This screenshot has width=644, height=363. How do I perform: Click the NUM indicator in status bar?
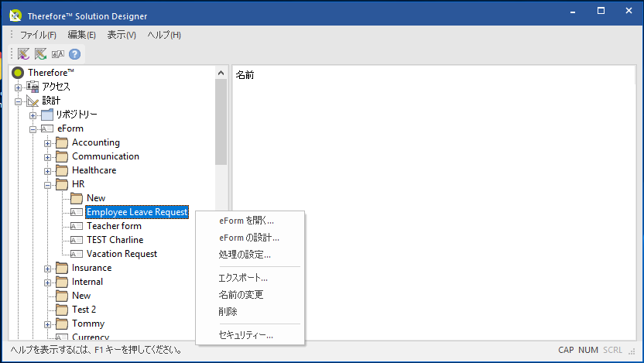[588, 350]
